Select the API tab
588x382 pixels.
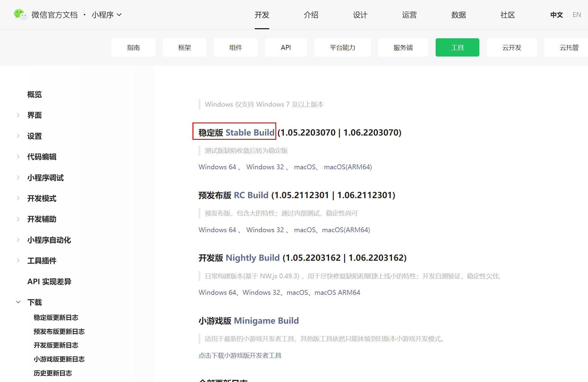[286, 47]
